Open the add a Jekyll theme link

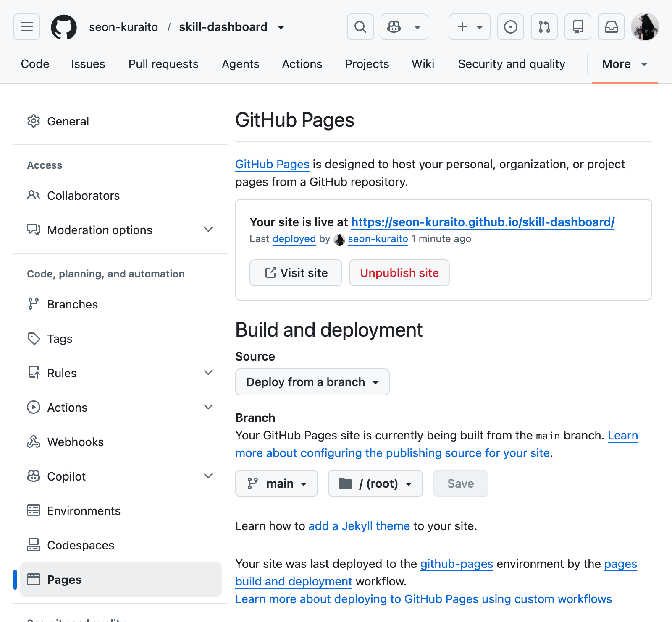pos(359,526)
